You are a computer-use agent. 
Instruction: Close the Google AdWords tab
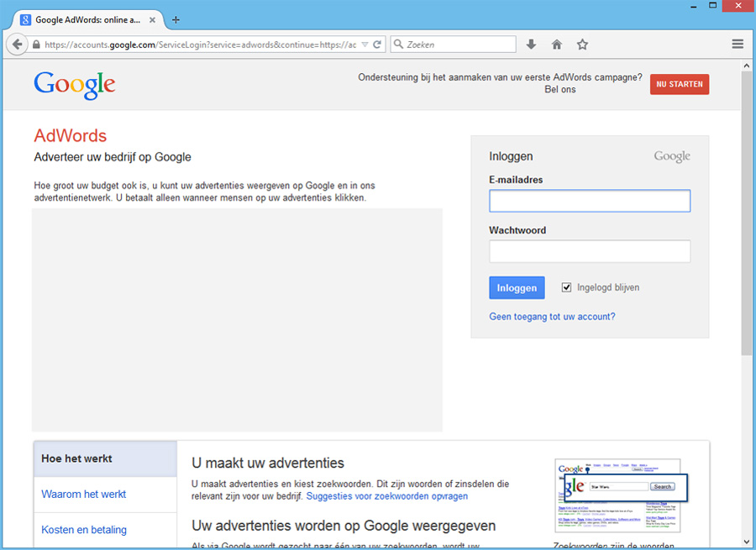point(152,20)
